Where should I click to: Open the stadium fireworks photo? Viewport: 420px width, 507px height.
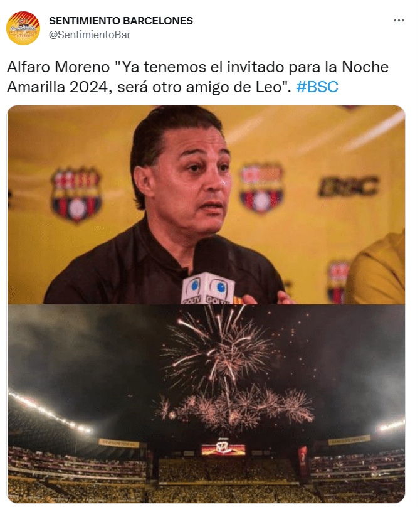(206, 403)
